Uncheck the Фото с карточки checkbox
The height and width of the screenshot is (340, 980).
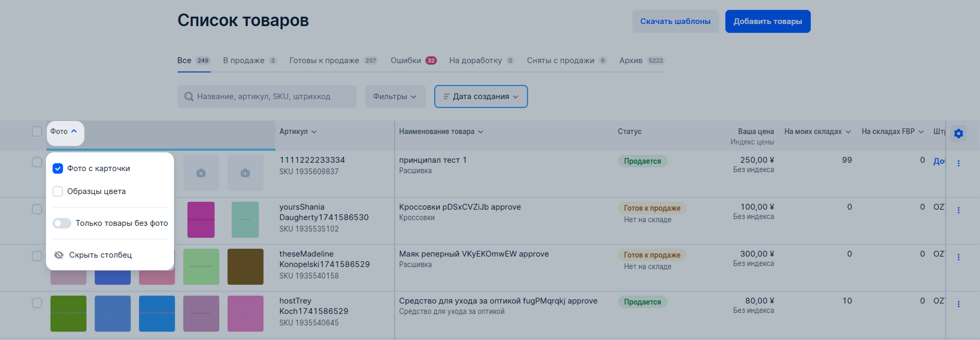coord(58,168)
